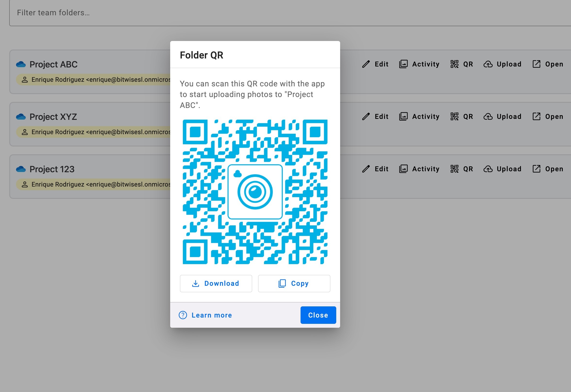The image size is (571, 392).
Task: Open Project 123 folder
Action: tap(548, 169)
